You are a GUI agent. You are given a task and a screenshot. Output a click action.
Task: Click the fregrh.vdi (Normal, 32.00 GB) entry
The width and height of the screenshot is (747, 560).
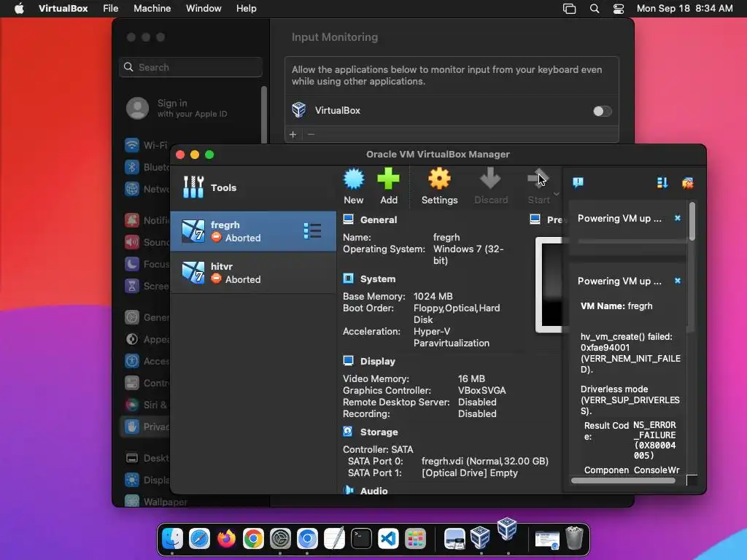[x=484, y=461]
